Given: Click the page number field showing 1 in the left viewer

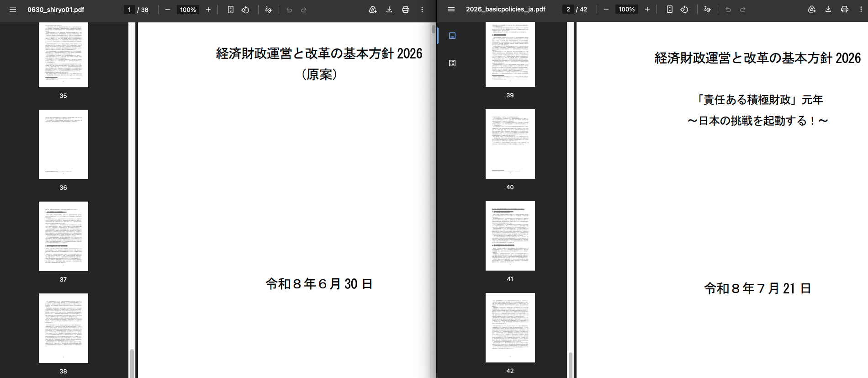Looking at the screenshot, I should 129,10.
